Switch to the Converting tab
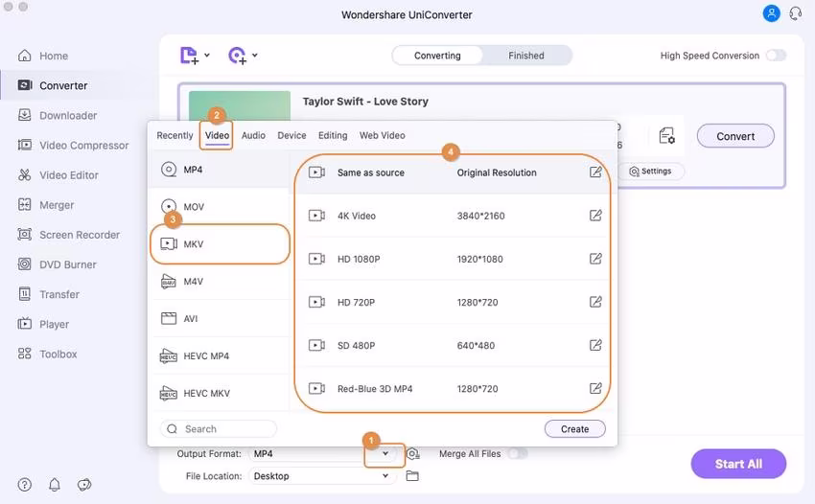This screenshot has width=815, height=504. point(437,55)
